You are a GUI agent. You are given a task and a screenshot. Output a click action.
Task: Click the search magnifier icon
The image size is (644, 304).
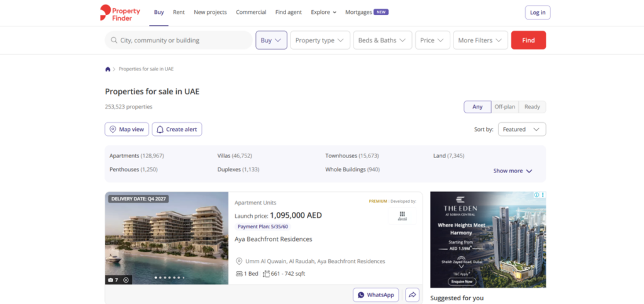pos(114,40)
